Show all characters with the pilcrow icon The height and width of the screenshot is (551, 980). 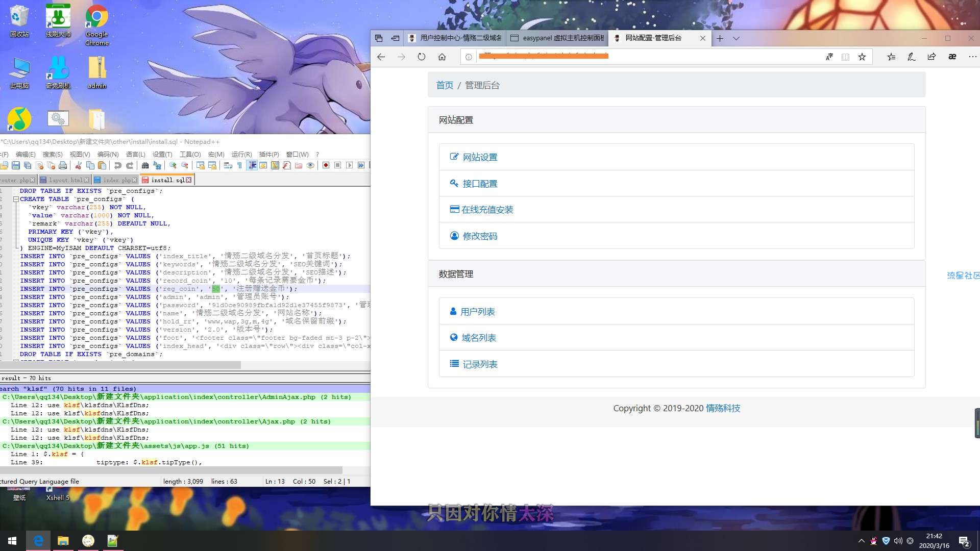pos(240,165)
